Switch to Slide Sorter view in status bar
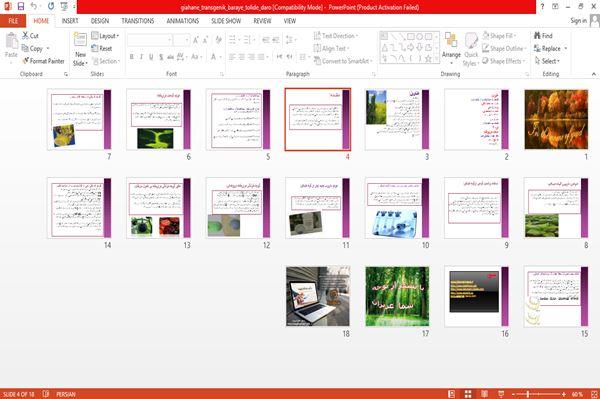Image resolution: width=600 pixels, height=399 pixels. pyautogui.click(x=468, y=394)
